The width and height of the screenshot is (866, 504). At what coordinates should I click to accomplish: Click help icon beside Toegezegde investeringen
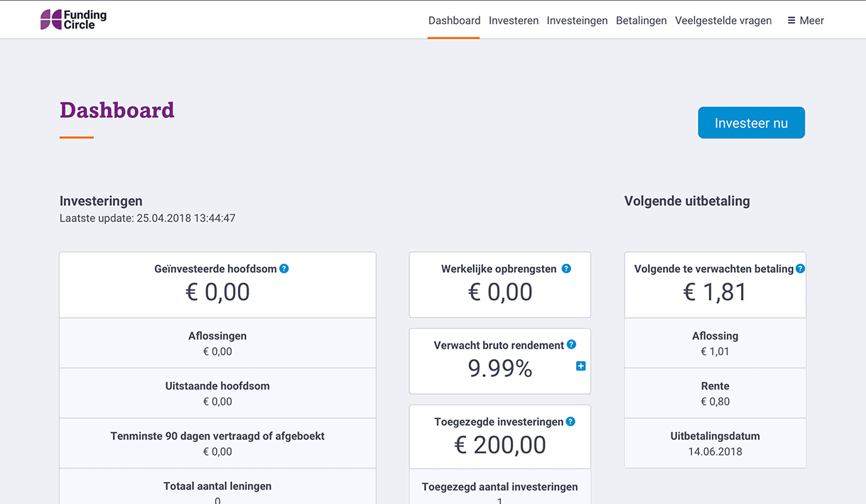pyautogui.click(x=570, y=422)
